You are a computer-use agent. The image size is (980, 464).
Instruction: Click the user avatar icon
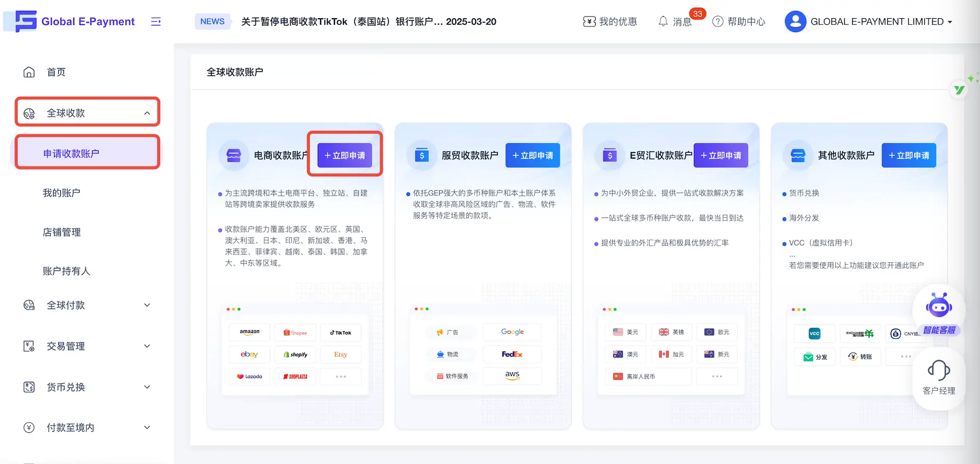pos(795,21)
